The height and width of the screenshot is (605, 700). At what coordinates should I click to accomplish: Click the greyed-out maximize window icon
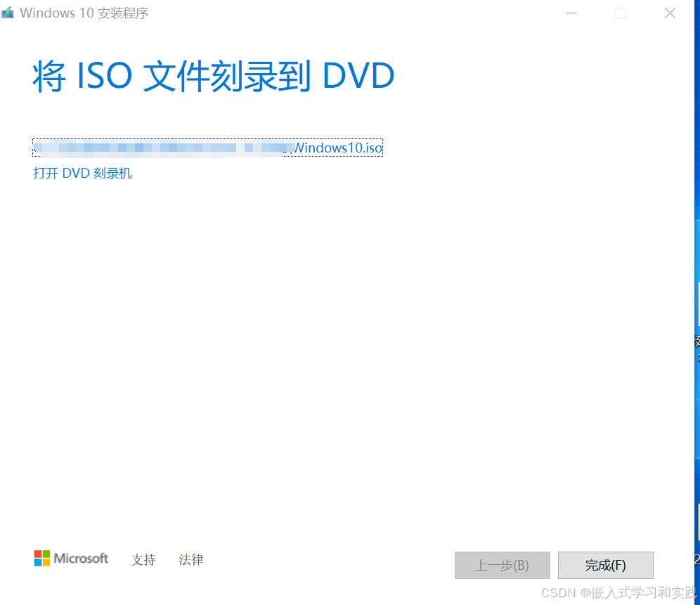(620, 13)
